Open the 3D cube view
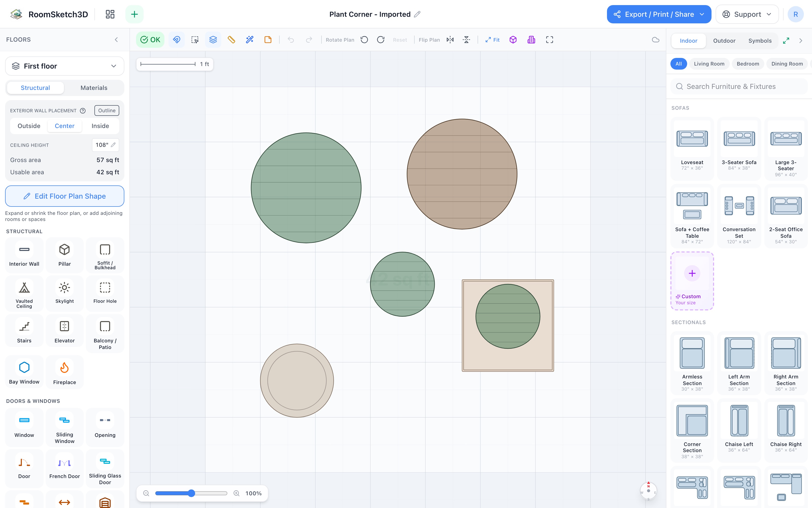812x508 pixels. point(513,40)
